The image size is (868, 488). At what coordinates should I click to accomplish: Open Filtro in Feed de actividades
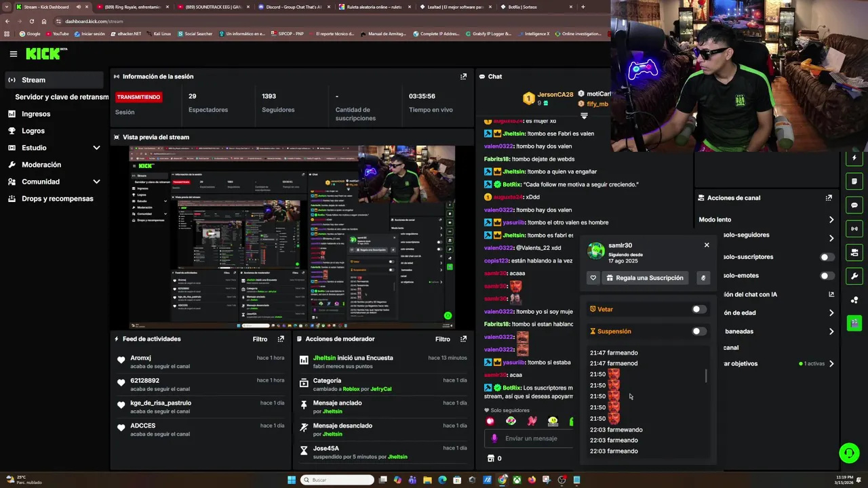click(x=260, y=339)
